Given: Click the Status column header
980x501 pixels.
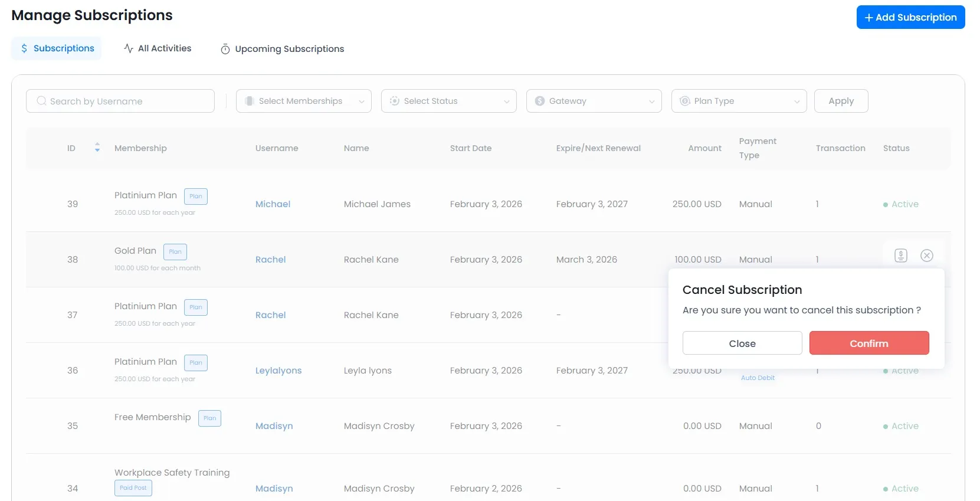Looking at the screenshot, I should [896, 148].
